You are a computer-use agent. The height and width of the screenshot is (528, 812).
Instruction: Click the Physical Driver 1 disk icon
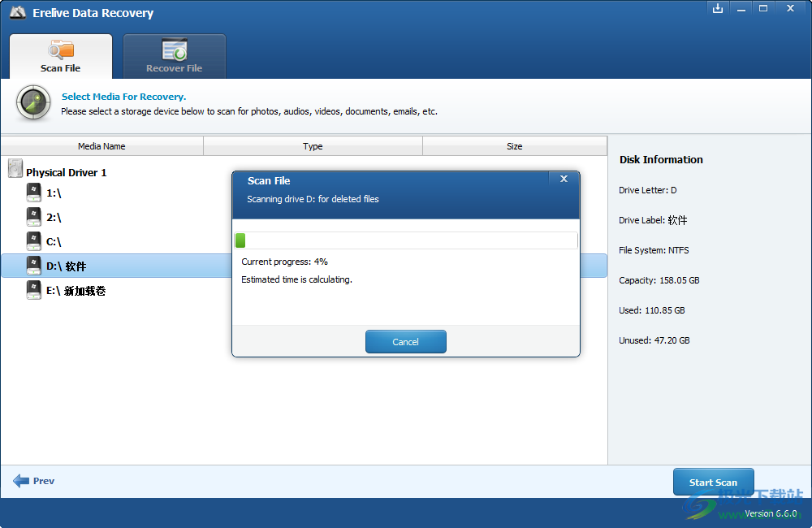click(x=15, y=168)
